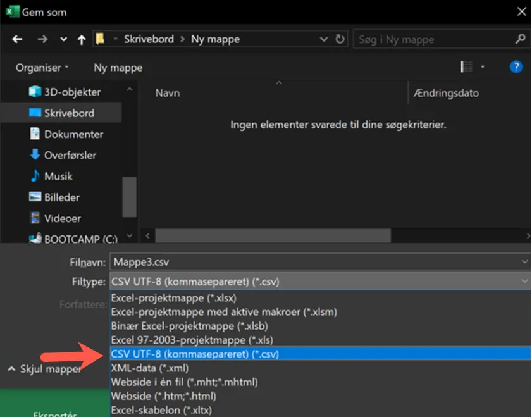
Task: Click the refresh icon beside address bar
Action: (340, 39)
